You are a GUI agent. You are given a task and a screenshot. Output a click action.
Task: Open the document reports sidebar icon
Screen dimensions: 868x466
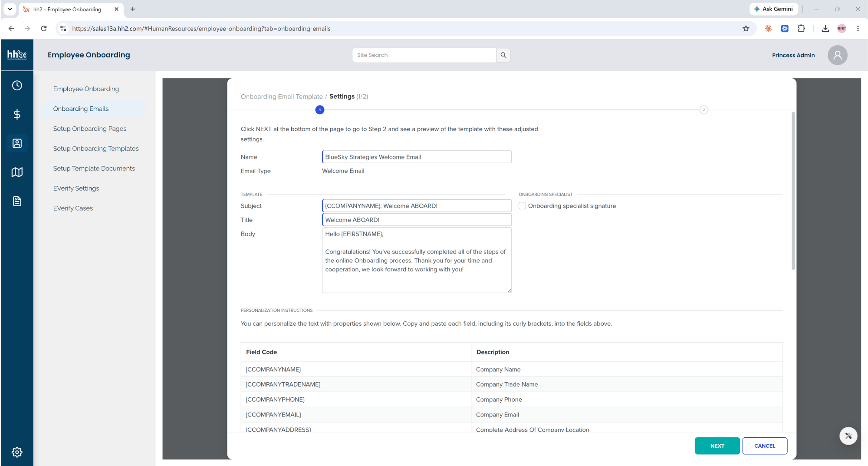[17, 201]
